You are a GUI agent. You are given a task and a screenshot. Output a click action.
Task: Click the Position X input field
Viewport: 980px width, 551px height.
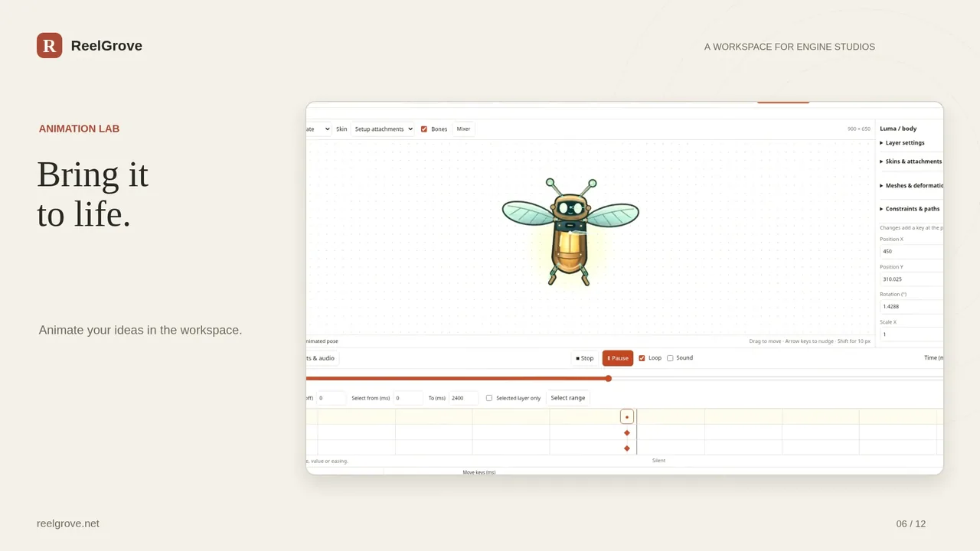click(x=911, y=251)
